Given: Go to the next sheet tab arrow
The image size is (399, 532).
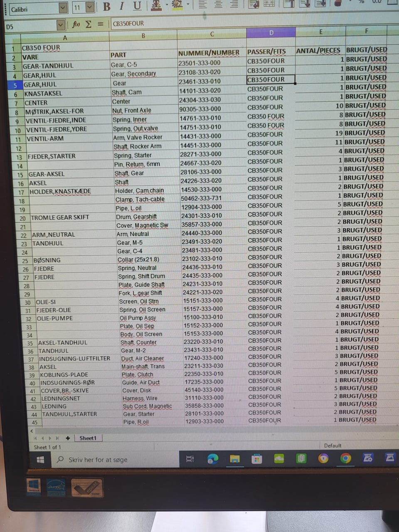Looking at the screenshot, I should coord(50,438).
